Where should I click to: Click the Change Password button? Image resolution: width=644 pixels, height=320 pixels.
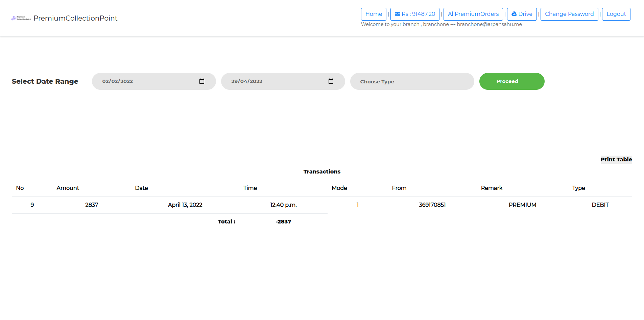[569, 14]
